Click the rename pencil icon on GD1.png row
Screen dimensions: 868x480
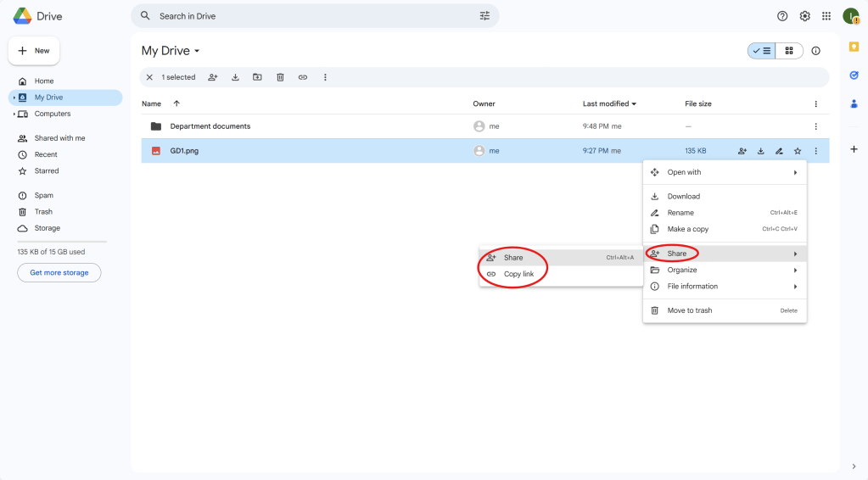click(779, 151)
